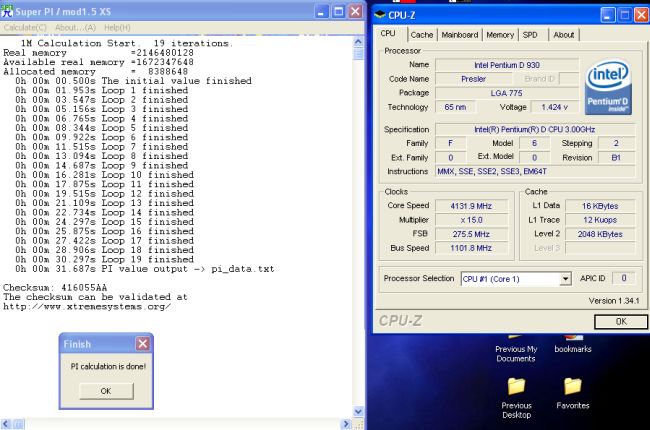This screenshot has height=430, width=650.
Task: Click OK in the Finish dialog
Action: [106, 391]
